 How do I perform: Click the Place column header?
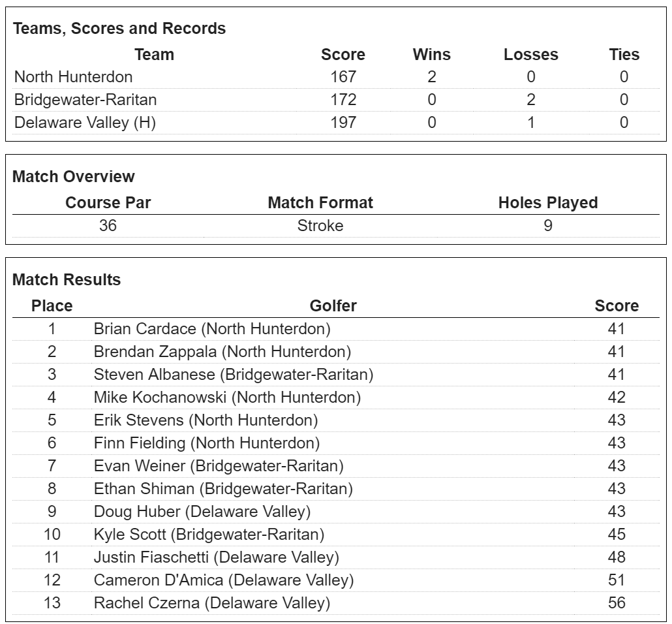pyautogui.click(x=52, y=305)
